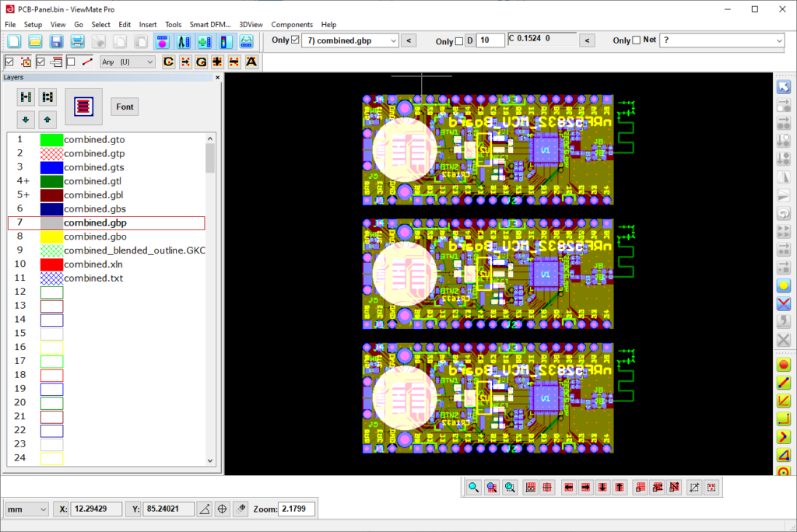Open the Net dropdown showing '?'
Screen dimensions: 797x532
(x=722, y=40)
